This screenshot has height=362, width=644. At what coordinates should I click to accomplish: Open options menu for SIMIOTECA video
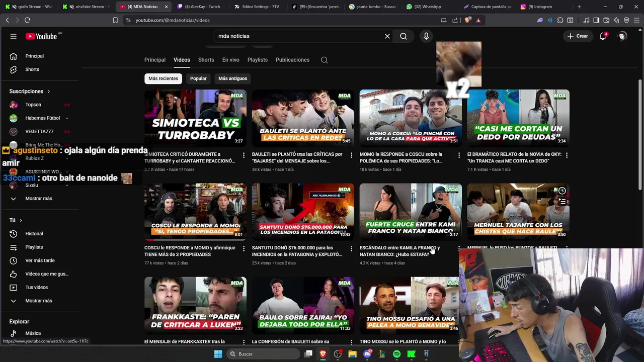click(244, 155)
